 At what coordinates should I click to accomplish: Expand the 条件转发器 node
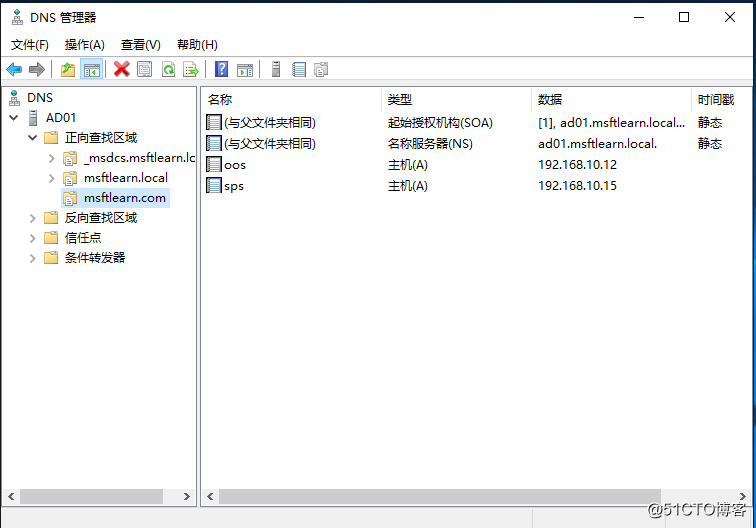click(x=32, y=258)
